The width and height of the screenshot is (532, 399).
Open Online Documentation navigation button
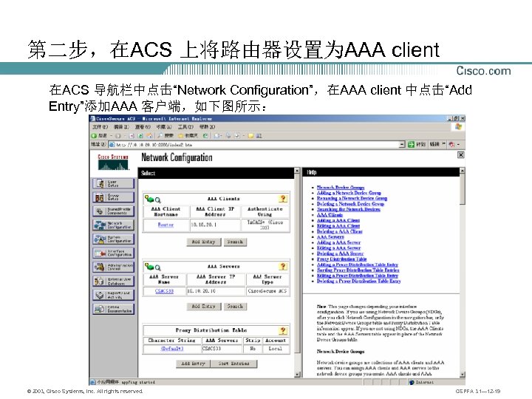(113, 309)
